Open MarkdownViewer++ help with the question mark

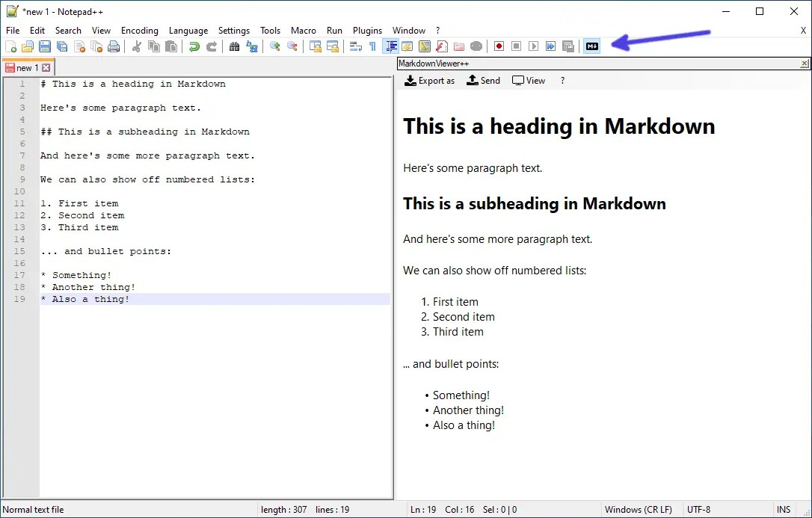(x=562, y=80)
